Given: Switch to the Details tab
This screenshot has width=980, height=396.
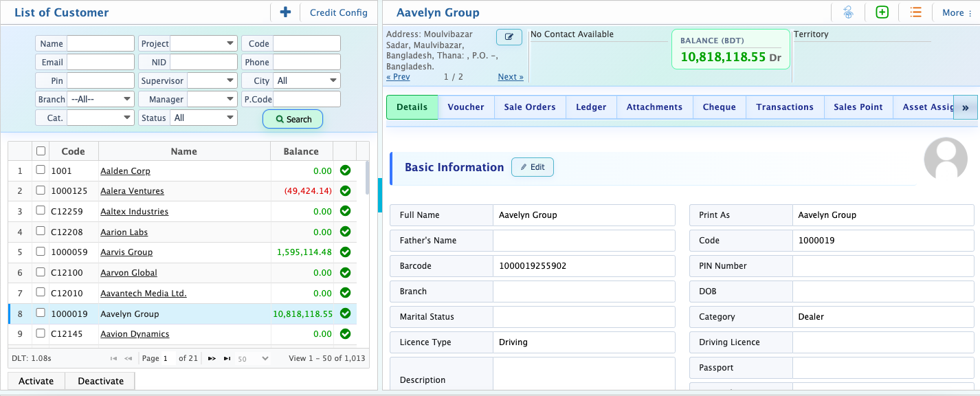Looking at the screenshot, I should point(412,107).
